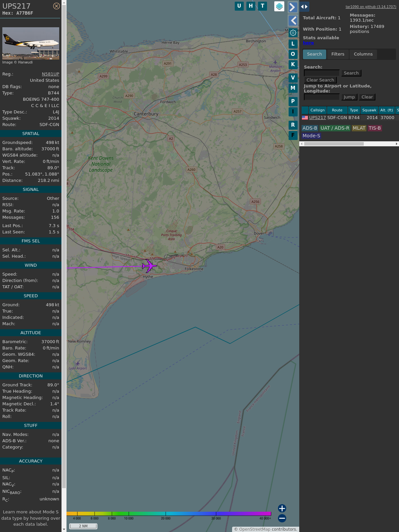Click the Dover map label
The height and width of the screenshot is (532, 399).
tap(259, 233)
